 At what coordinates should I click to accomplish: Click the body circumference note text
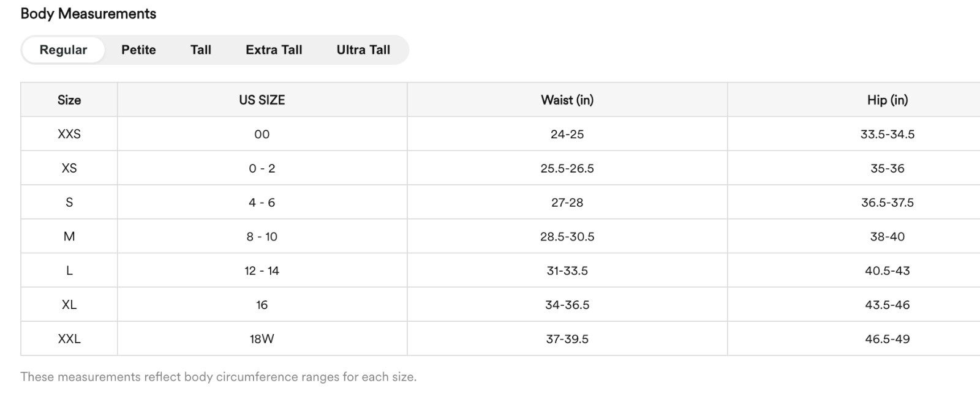219,377
